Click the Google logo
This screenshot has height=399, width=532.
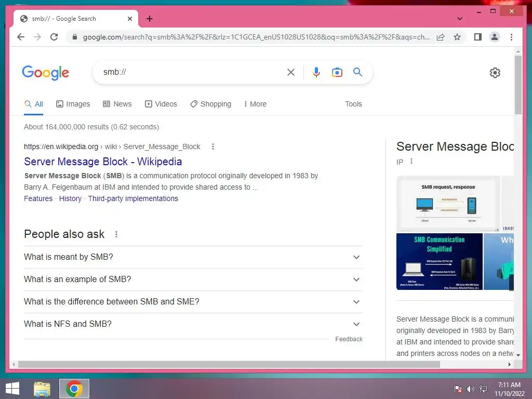pos(46,73)
